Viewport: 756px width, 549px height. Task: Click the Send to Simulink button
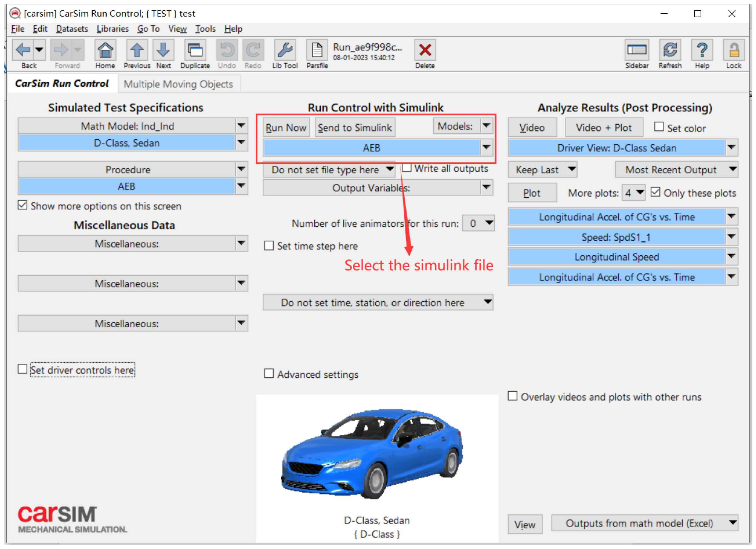click(x=355, y=127)
